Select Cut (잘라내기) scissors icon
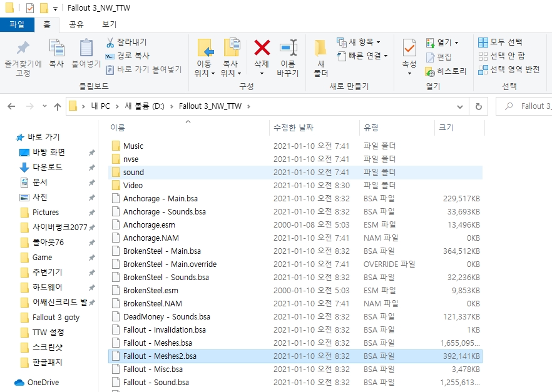The image size is (552, 392). [x=110, y=42]
